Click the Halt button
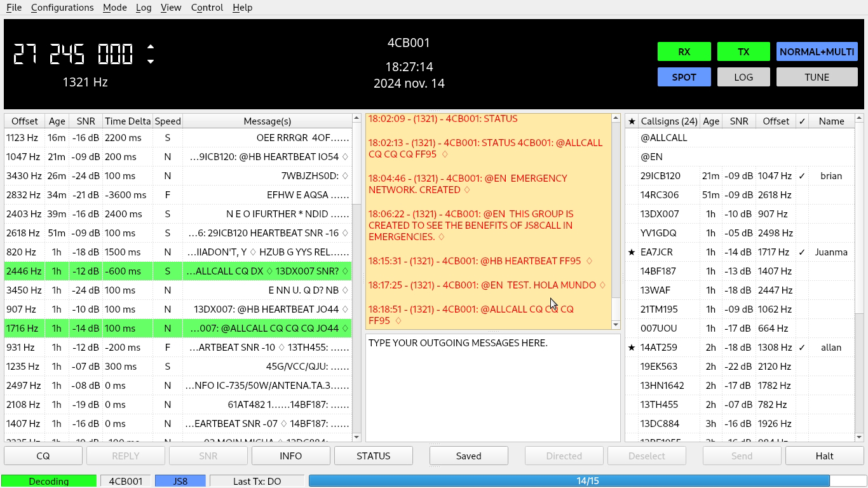 (x=824, y=456)
